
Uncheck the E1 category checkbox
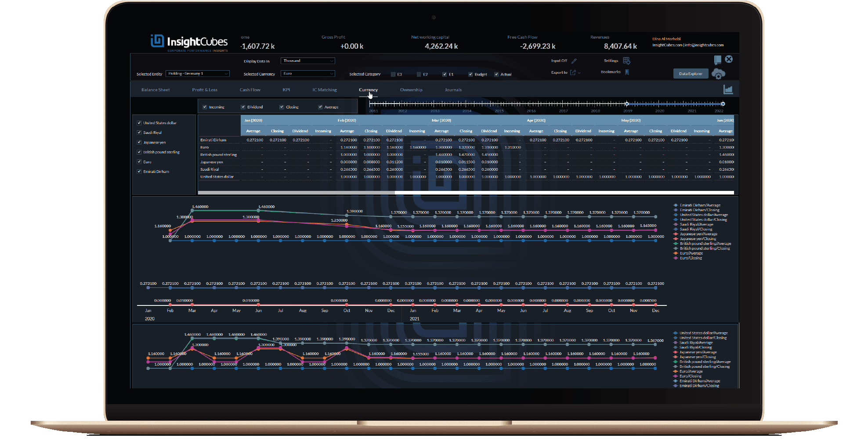[445, 75]
